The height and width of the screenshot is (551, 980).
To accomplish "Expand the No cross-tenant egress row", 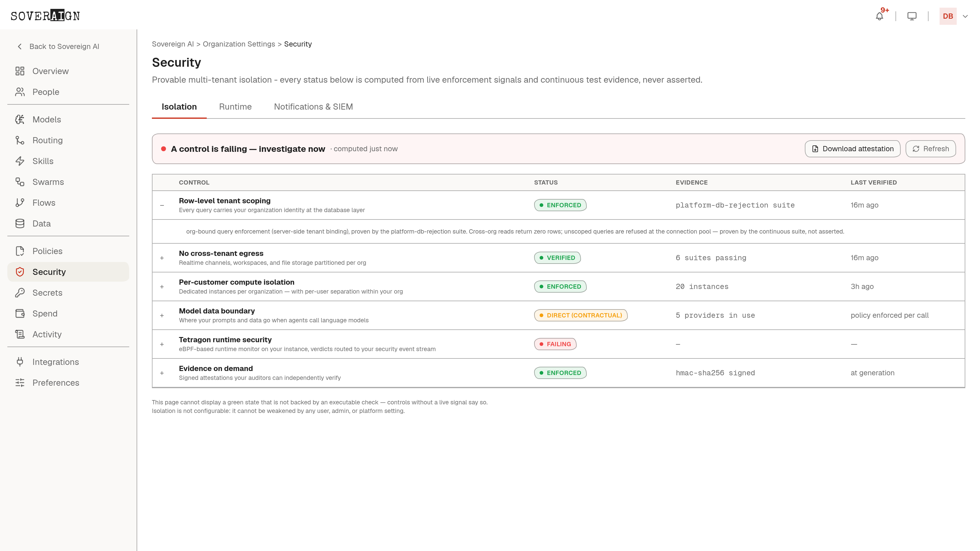I will coord(162,258).
